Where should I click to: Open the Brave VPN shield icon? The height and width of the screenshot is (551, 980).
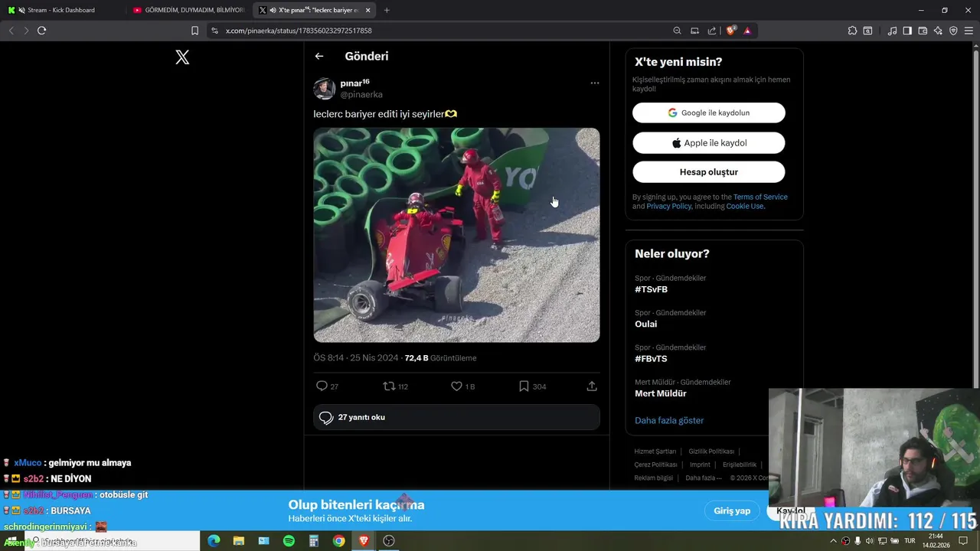(x=953, y=31)
